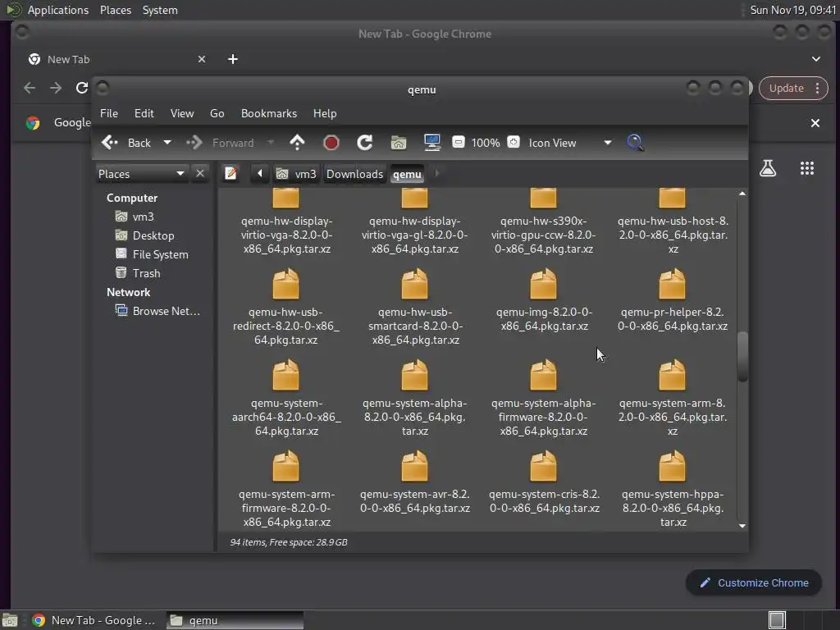Viewport: 840px width, 630px height.
Task: Click qemu-hw-display-virtio-vga-gl file name
Action: 414,235
